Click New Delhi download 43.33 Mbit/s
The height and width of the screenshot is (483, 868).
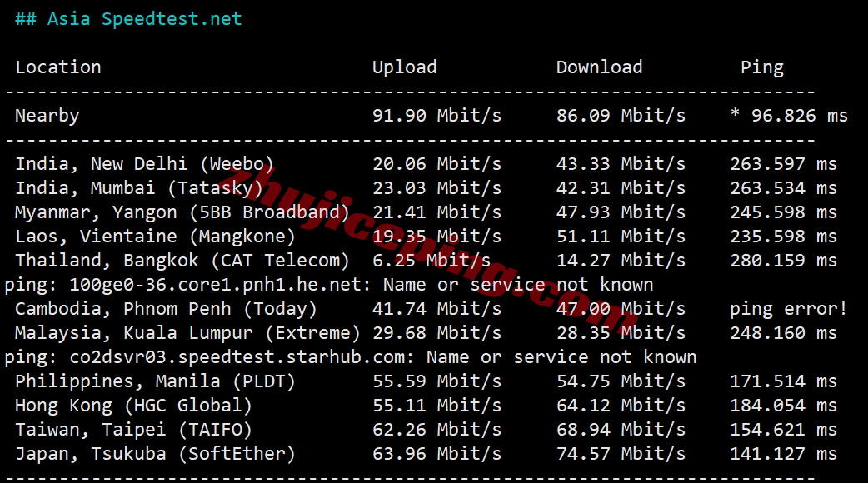point(621,164)
